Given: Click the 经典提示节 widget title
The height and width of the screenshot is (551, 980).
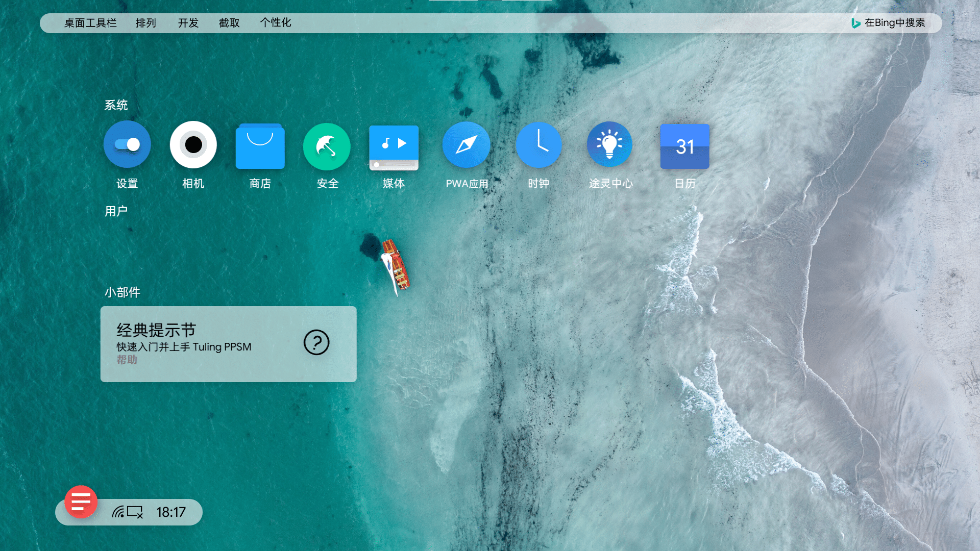Looking at the screenshot, I should [x=156, y=330].
